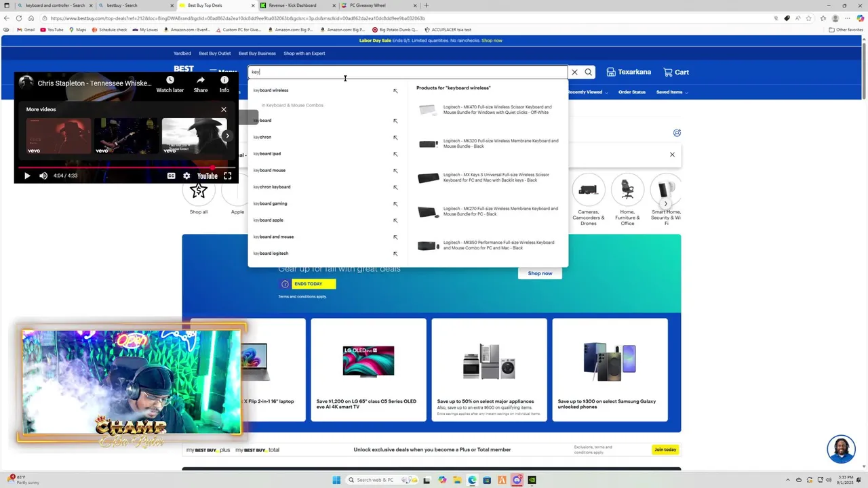
Task: Expand the Recently Viewed dropdown
Action: pos(587,92)
